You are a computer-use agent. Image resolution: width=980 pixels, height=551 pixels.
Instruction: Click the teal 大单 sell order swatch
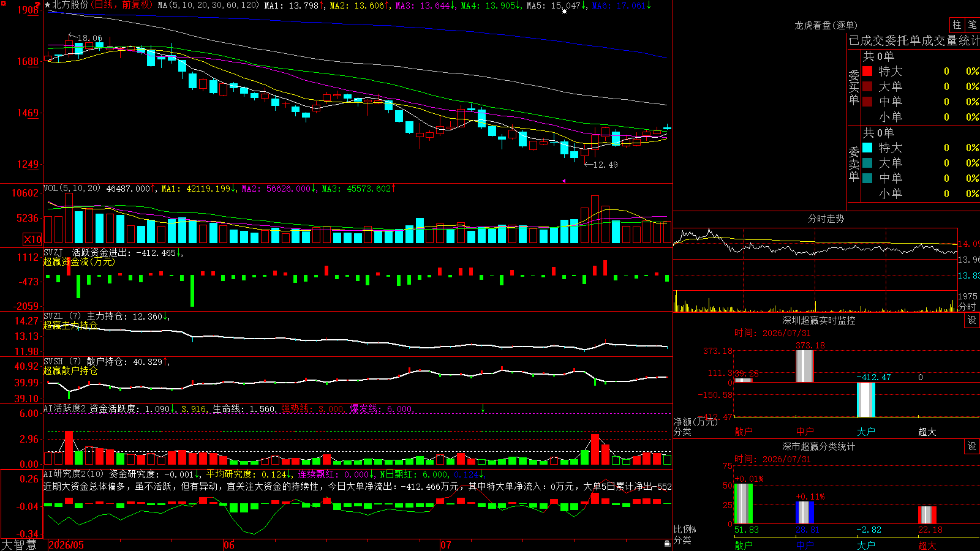(x=867, y=163)
